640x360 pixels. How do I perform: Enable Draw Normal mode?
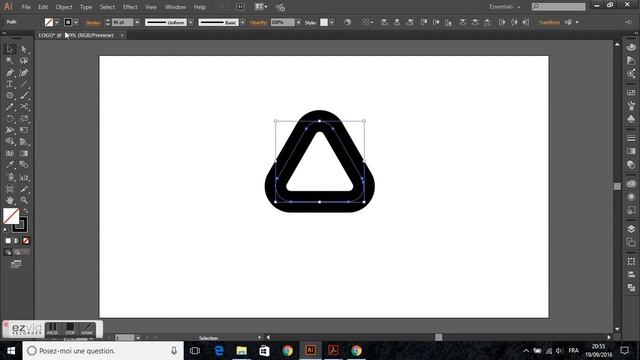click(x=8, y=253)
